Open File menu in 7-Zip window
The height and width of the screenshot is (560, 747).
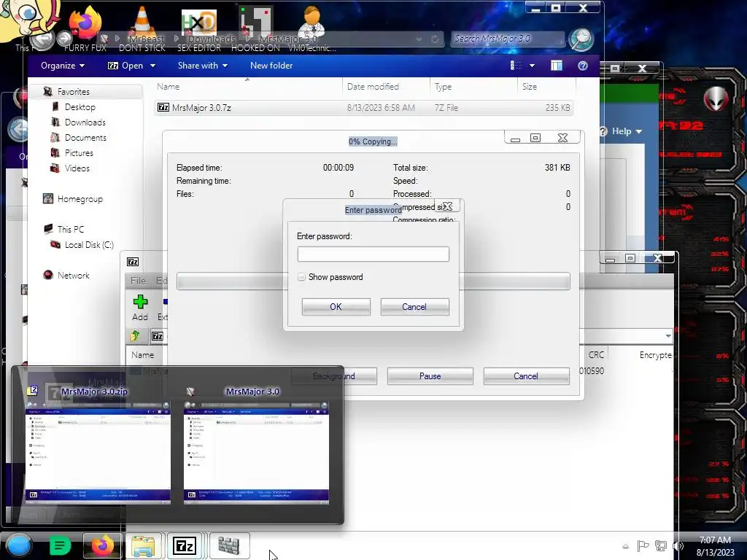click(x=138, y=281)
